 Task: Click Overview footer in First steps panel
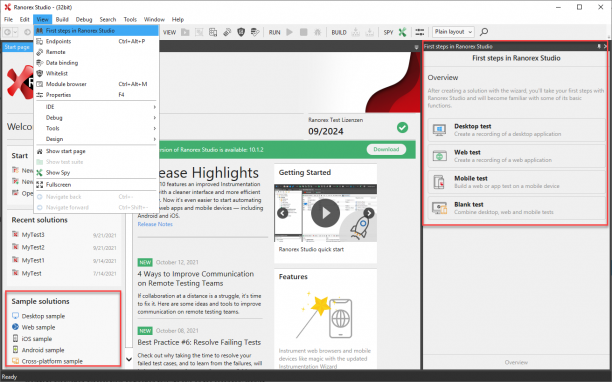pyautogui.click(x=516, y=362)
